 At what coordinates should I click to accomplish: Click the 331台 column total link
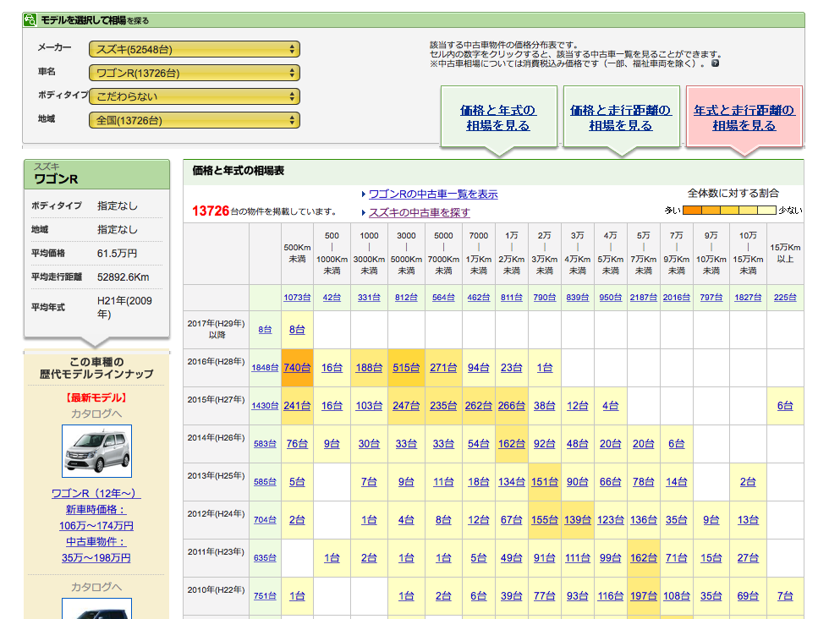click(369, 297)
